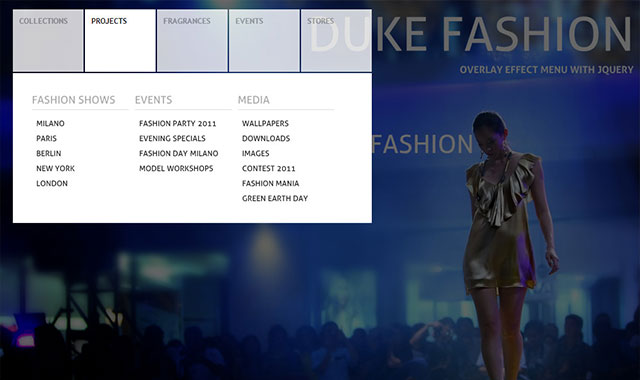This screenshot has width=640, height=380.
Task: Click the Evening Specials link
Action: point(172,138)
